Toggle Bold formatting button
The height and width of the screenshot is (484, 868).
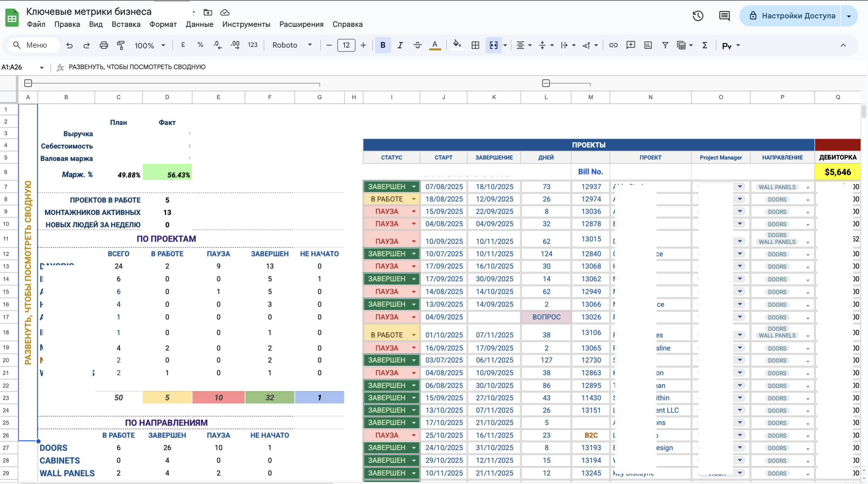pyautogui.click(x=383, y=45)
